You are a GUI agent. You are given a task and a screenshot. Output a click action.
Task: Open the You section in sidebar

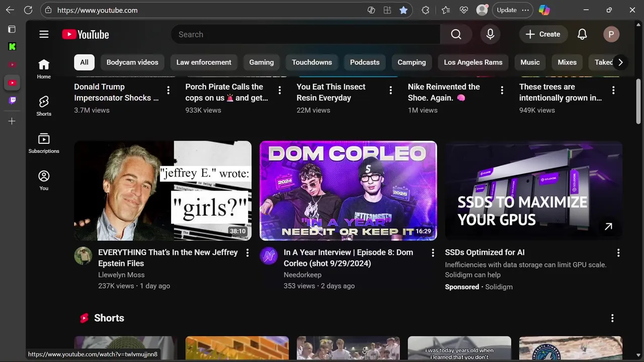pos(44,180)
